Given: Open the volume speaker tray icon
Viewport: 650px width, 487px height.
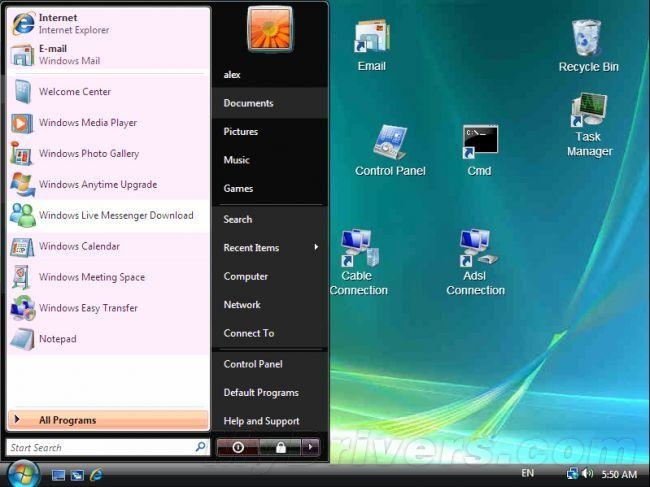Looking at the screenshot, I should click(587, 473).
